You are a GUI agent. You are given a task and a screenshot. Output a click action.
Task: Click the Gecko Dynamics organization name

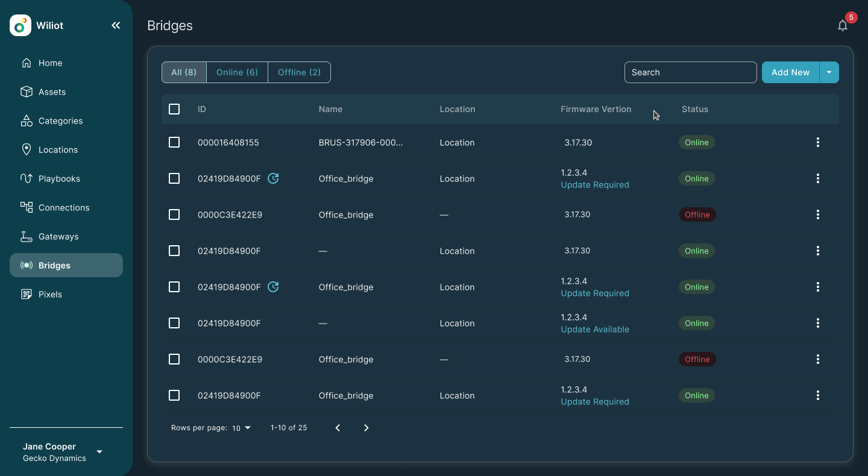coord(54,459)
